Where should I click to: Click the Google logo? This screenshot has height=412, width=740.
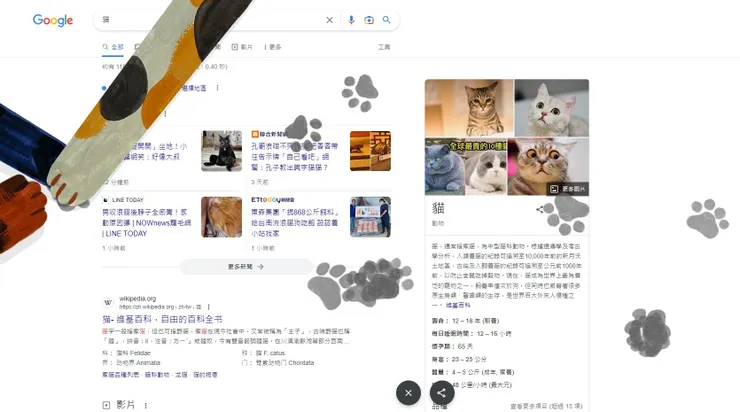tap(53, 20)
